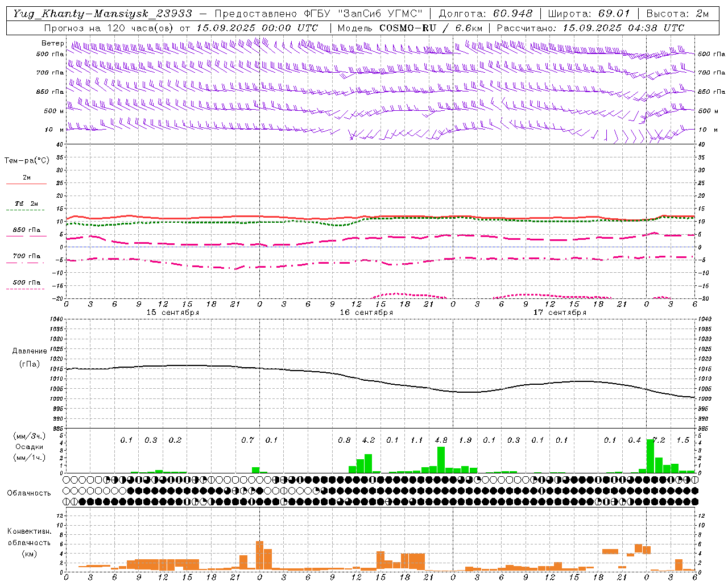This screenshot has height=582, width=728.
Task: Click the Высота: 2м value
Action: (677, 14)
